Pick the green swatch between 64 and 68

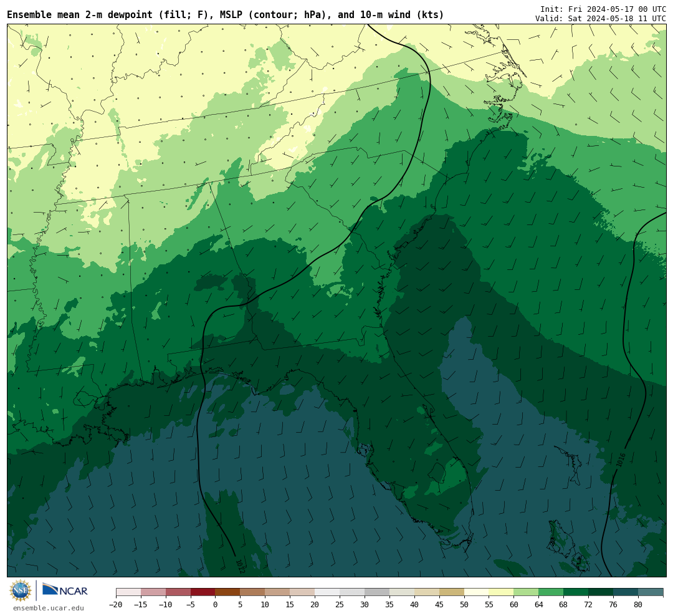[551, 592]
